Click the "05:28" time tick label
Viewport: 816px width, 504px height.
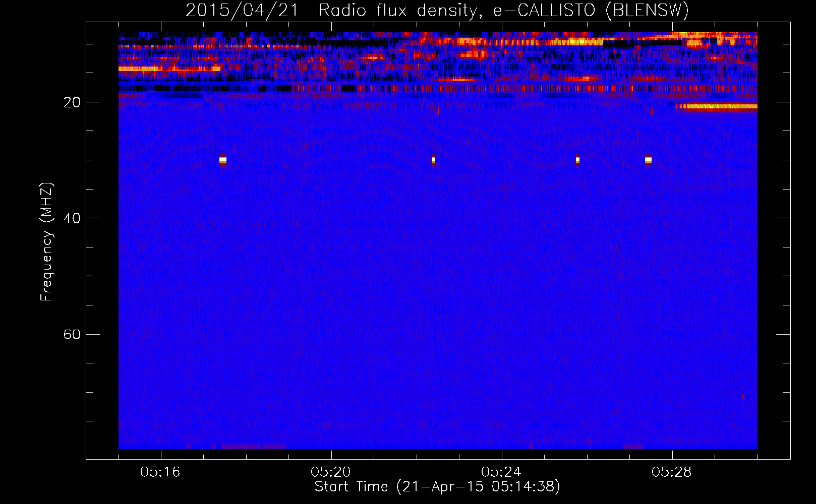[672, 472]
